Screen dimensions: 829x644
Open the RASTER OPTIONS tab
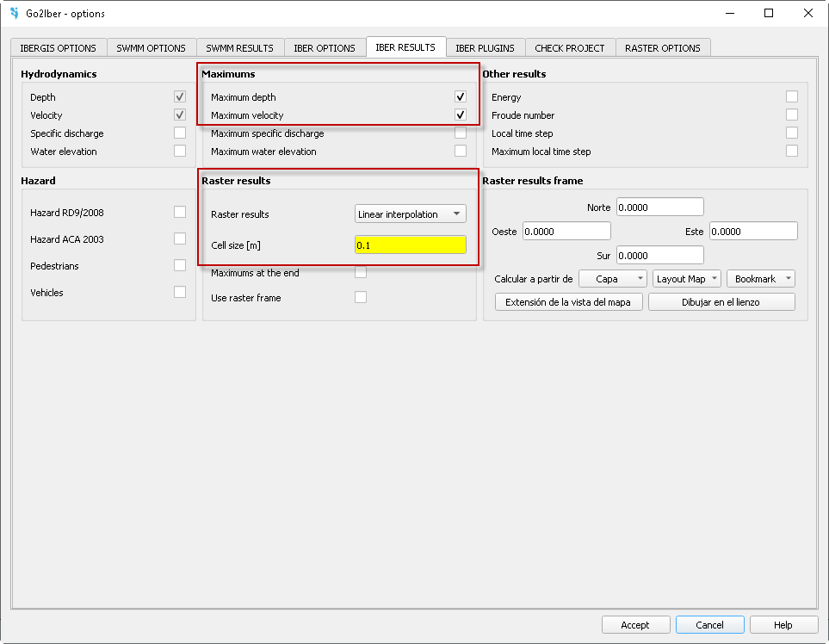pos(662,48)
